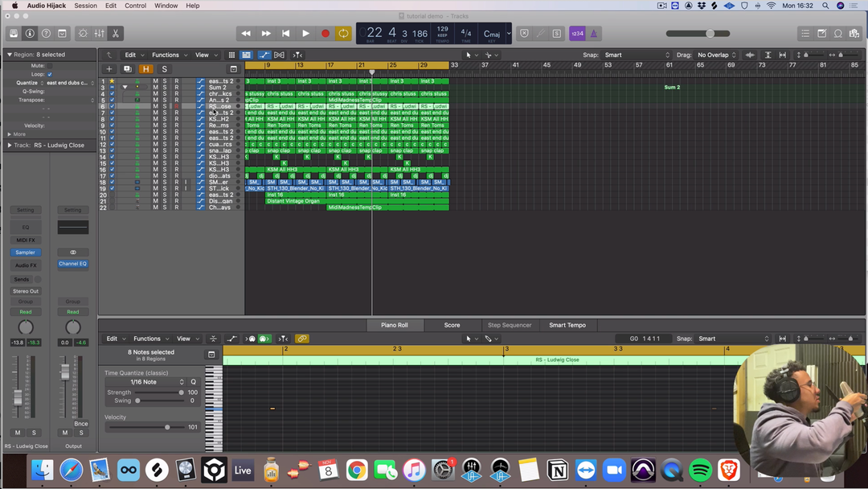The width and height of the screenshot is (868, 489).
Task: Toggle the yellow Cycle mode button
Action: [x=343, y=33]
